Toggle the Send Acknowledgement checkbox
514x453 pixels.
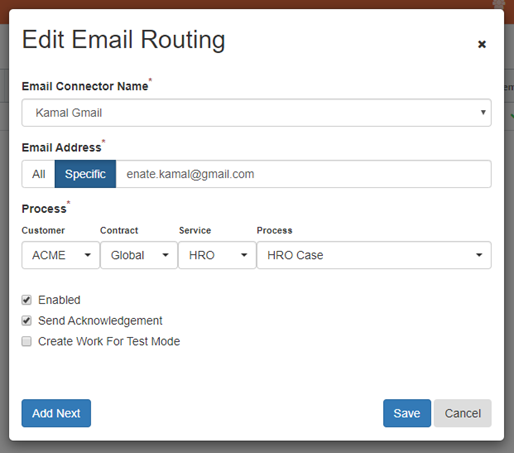[x=27, y=321]
